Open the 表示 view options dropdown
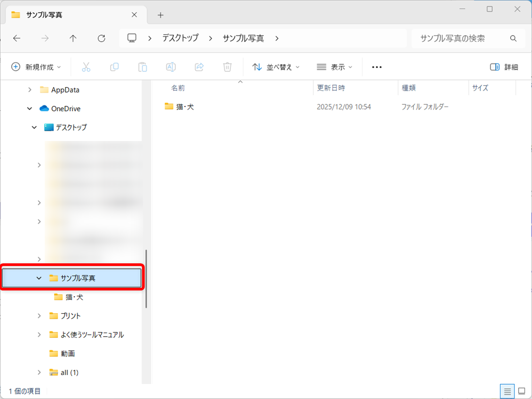Image resolution: width=532 pixels, height=399 pixels. [x=335, y=66]
